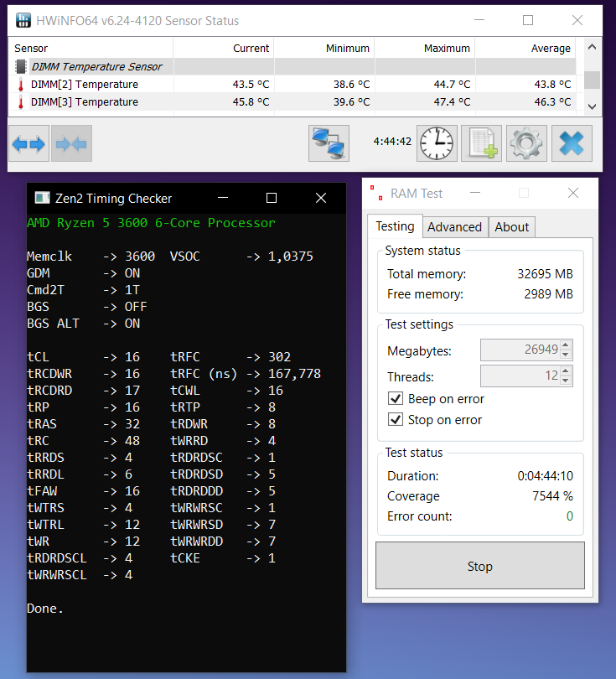Select the DIMM[2] Temperature row
The image size is (616, 679).
292,85
